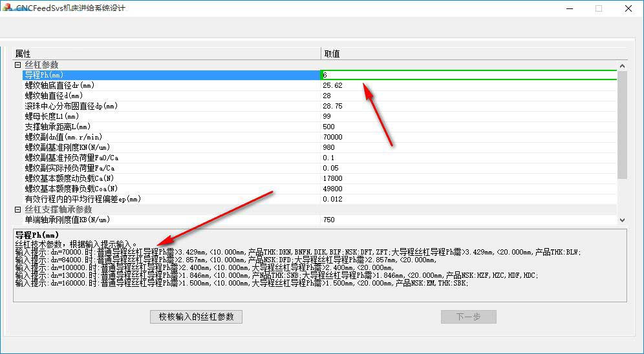644x354 pixels.
Task: Click the value 0.1 for Fa0/Ca
Action: [x=328, y=158]
